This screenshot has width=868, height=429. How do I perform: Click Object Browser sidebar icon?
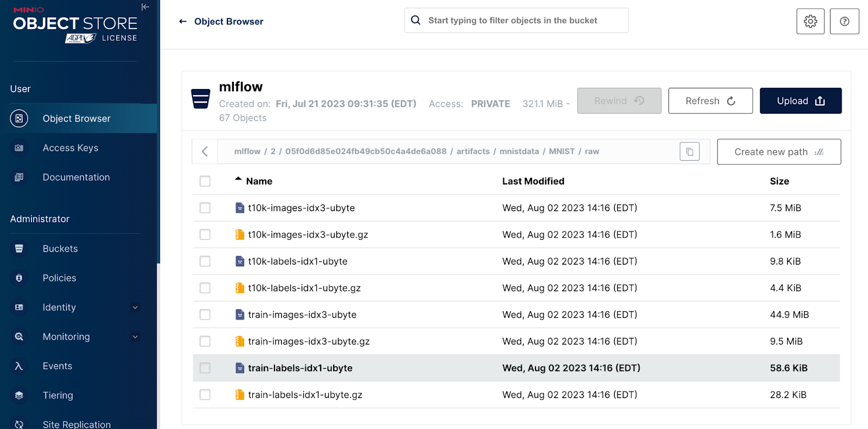(19, 118)
